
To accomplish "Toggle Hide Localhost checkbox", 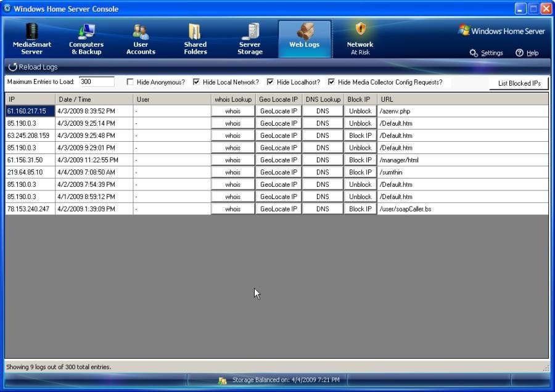I will tap(271, 82).
